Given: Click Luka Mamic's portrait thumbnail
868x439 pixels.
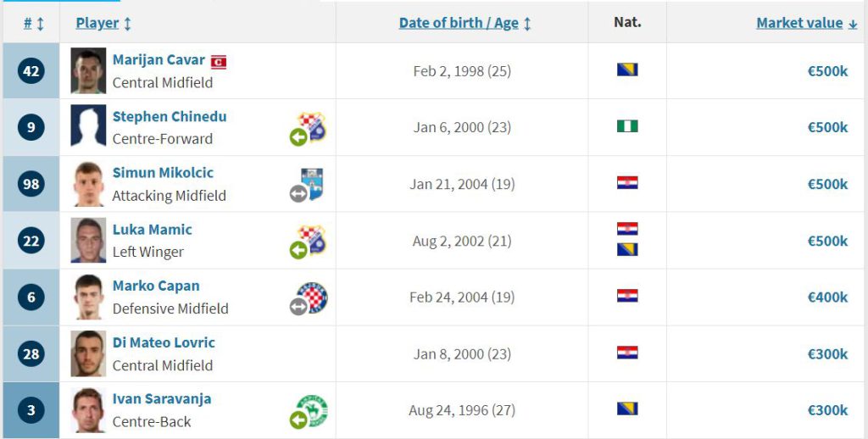Looking at the screenshot, I should pos(88,240).
